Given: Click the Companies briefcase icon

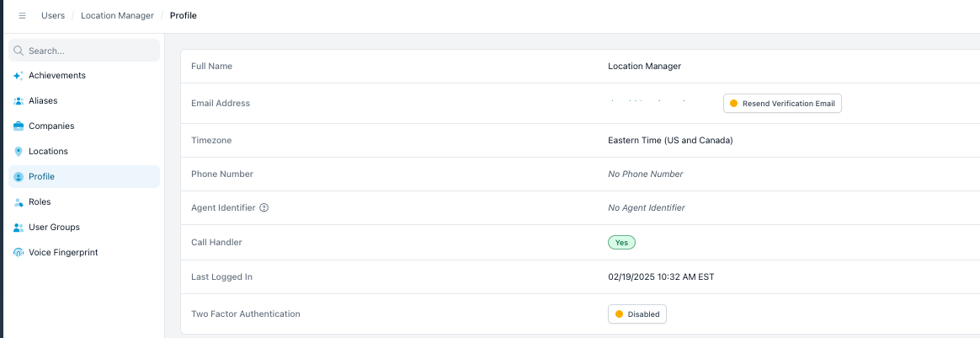Looking at the screenshot, I should [x=19, y=126].
